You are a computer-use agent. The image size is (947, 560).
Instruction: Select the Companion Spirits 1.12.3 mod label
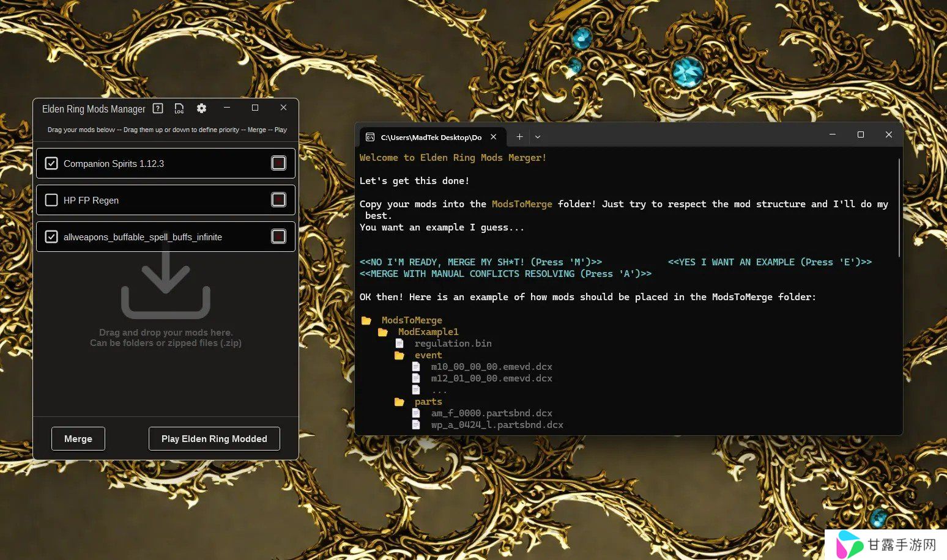pos(114,164)
